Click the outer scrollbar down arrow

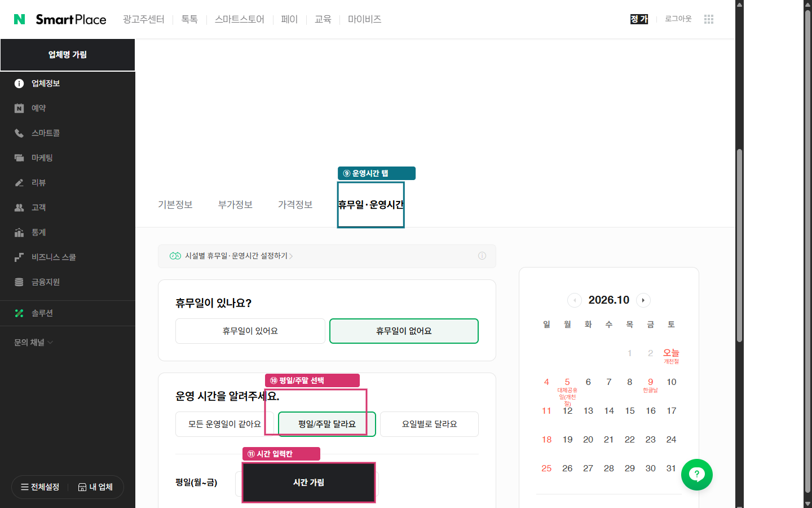807,503
